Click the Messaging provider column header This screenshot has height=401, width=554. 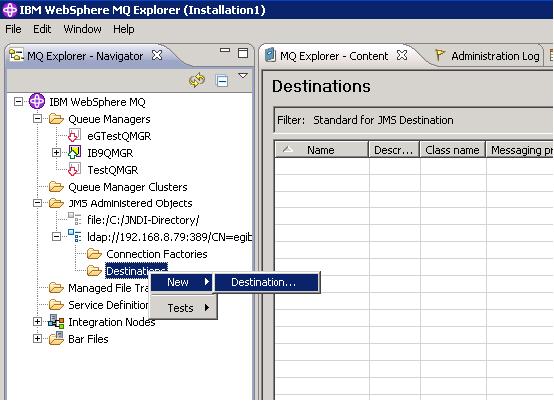520,150
